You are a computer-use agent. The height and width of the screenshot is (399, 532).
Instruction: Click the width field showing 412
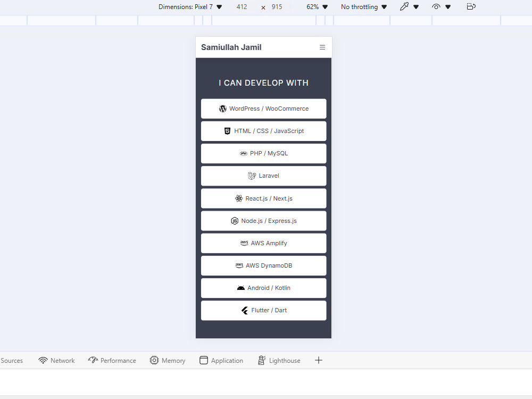pyautogui.click(x=242, y=7)
